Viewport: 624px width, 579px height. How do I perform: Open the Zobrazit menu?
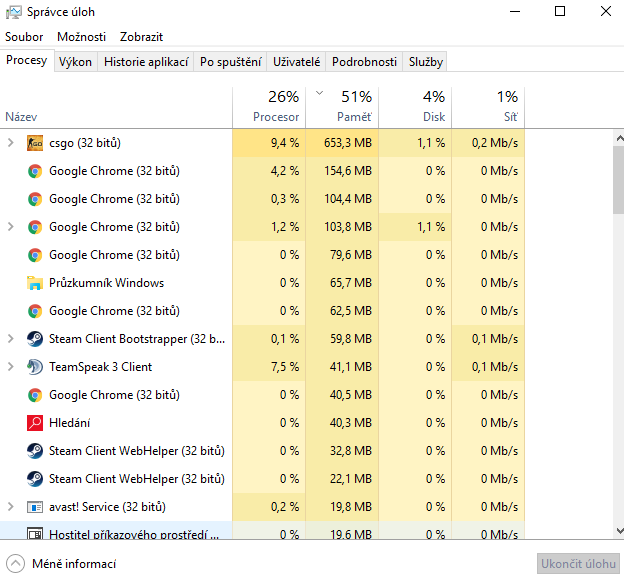click(x=141, y=37)
